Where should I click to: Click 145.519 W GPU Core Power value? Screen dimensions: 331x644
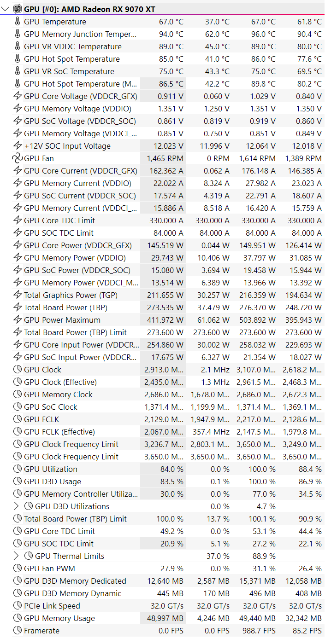click(x=165, y=245)
